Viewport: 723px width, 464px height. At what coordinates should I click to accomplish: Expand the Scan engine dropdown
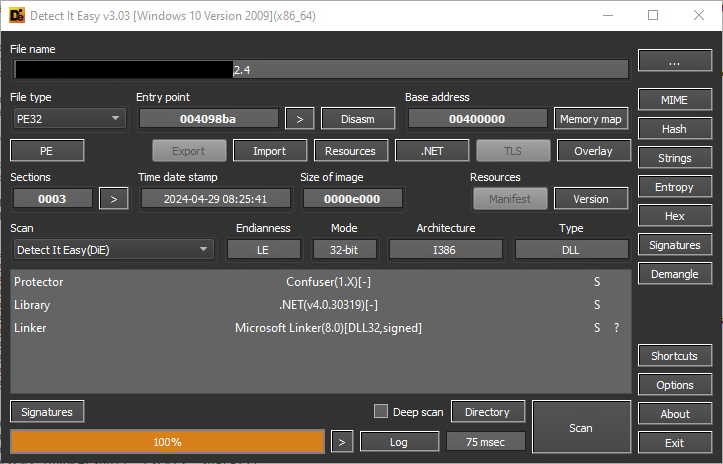click(112, 249)
